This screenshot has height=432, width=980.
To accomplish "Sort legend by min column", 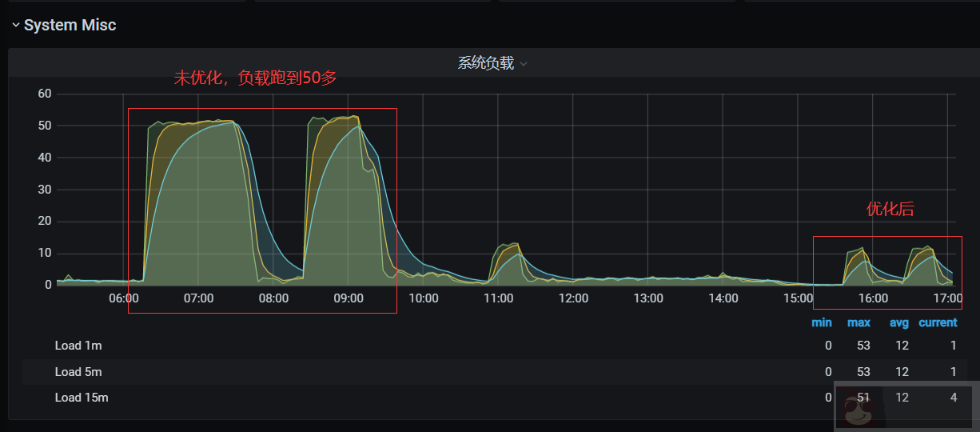I will (821, 322).
